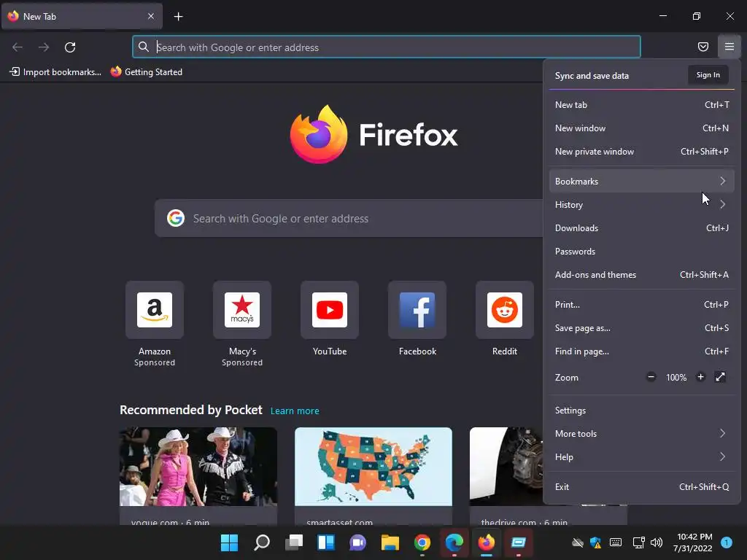The height and width of the screenshot is (560, 747).
Task: Click the forward navigation arrow
Action: [44, 47]
